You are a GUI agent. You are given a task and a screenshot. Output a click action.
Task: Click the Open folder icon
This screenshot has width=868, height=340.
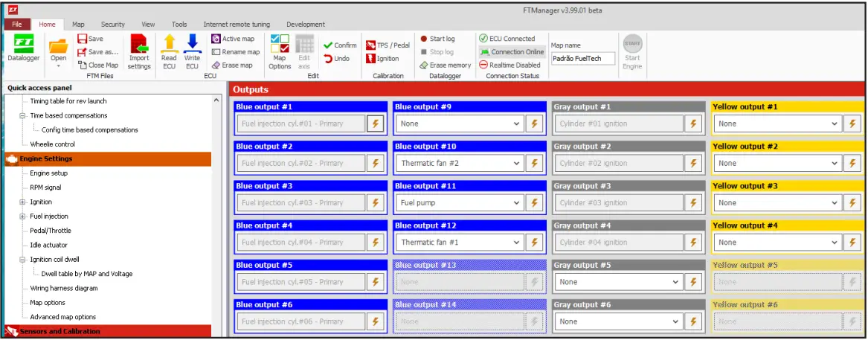point(58,45)
